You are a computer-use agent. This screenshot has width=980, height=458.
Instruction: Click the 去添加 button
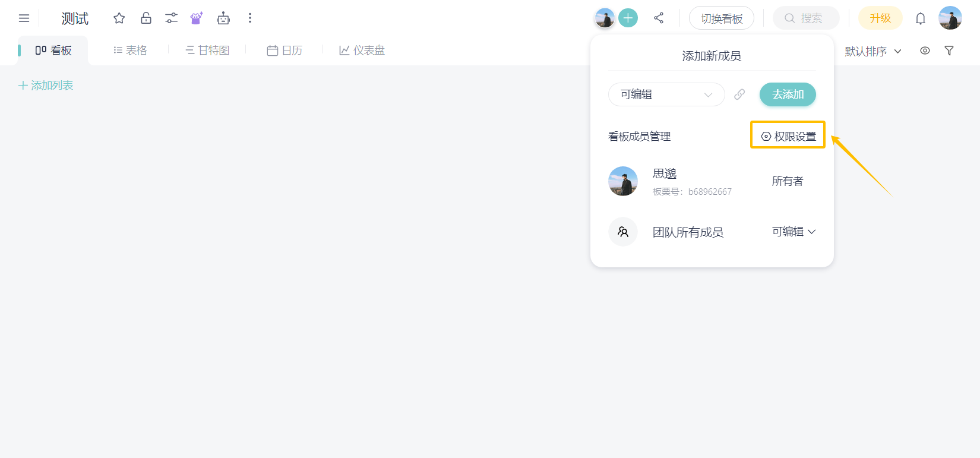click(x=788, y=94)
